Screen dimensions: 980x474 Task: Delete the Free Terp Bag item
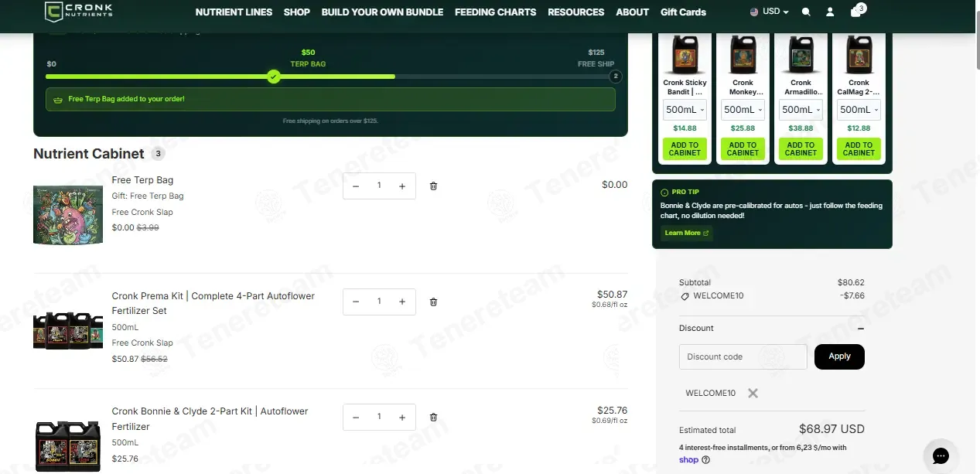(433, 186)
